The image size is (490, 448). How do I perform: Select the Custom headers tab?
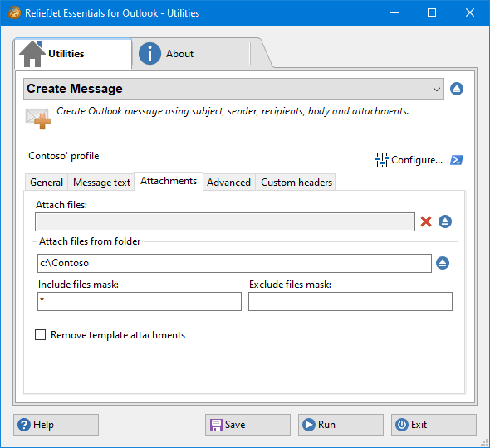pyautogui.click(x=296, y=183)
